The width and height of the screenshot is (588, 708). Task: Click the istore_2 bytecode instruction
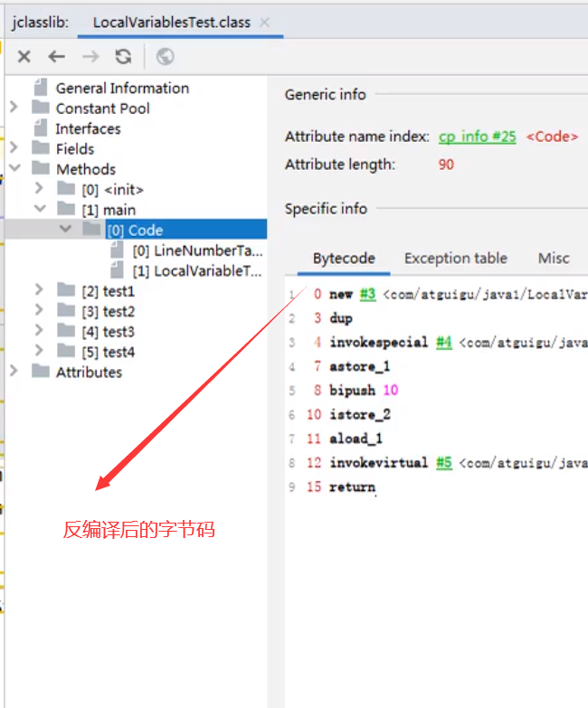click(360, 414)
